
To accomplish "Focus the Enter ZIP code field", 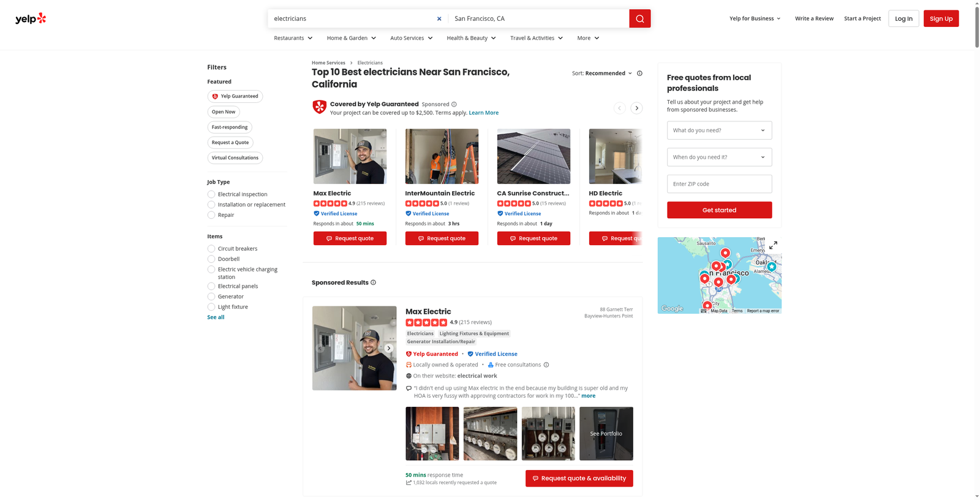I will (x=719, y=184).
